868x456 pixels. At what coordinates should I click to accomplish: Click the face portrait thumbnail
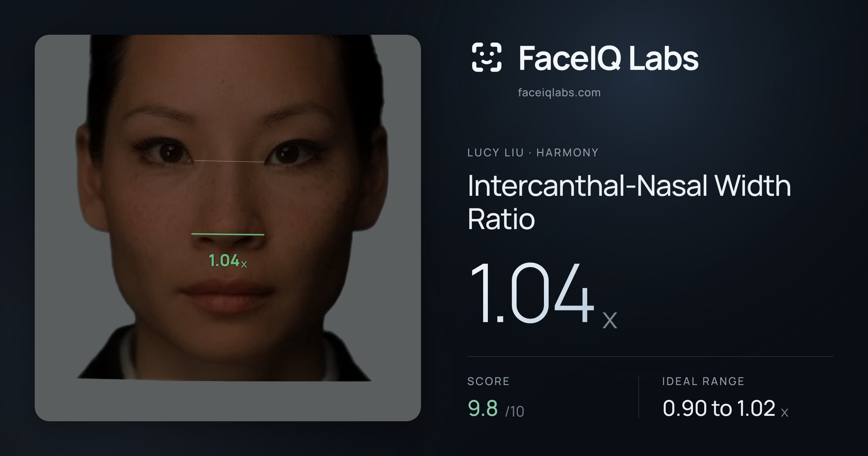click(228, 228)
